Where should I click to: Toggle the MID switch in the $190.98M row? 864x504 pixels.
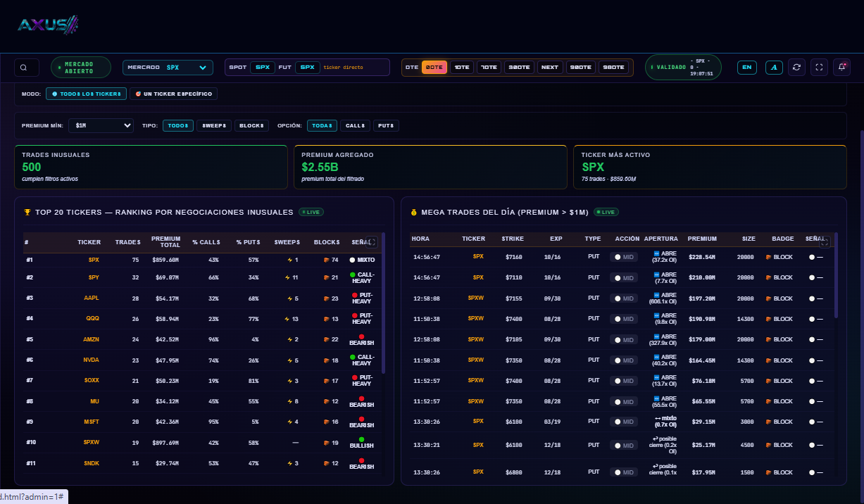click(624, 319)
